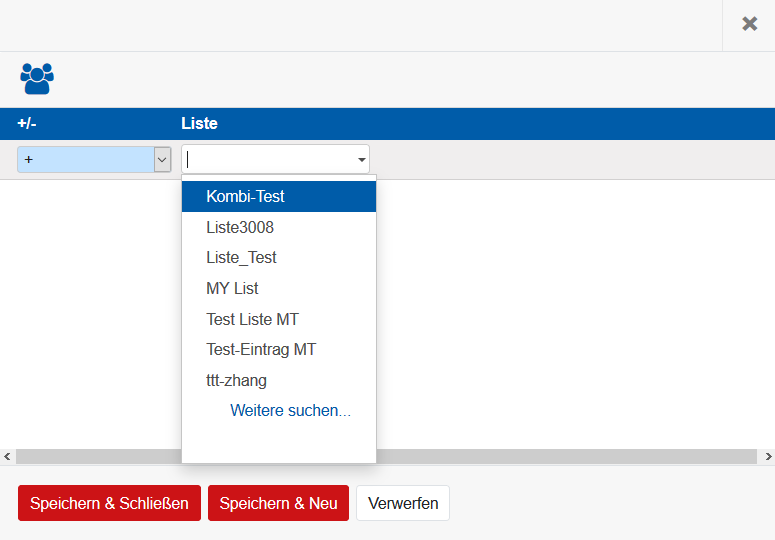Toggle the Liste combo box arrow
This screenshot has width=775, height=540.
coord(360,160)
